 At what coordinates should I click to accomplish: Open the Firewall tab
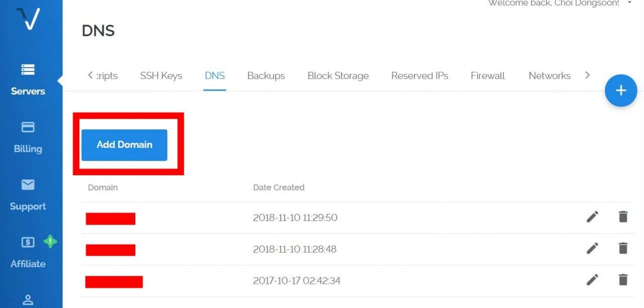coord(488,76)
